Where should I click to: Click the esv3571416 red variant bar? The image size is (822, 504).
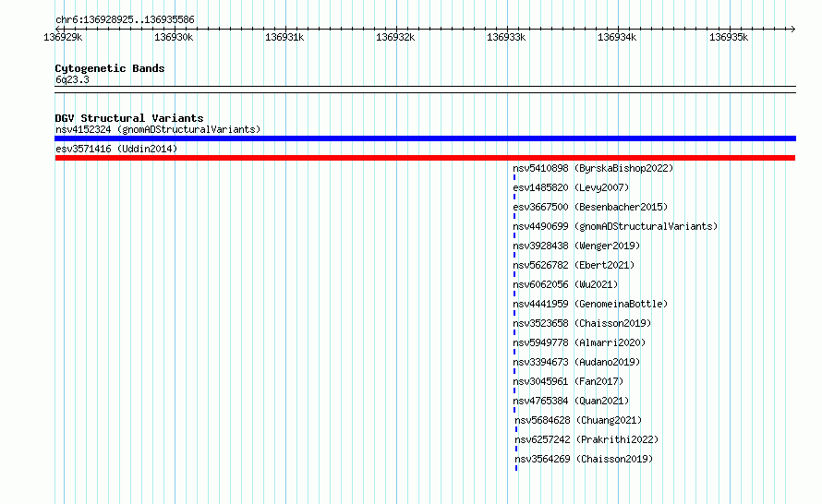(425, 158)
